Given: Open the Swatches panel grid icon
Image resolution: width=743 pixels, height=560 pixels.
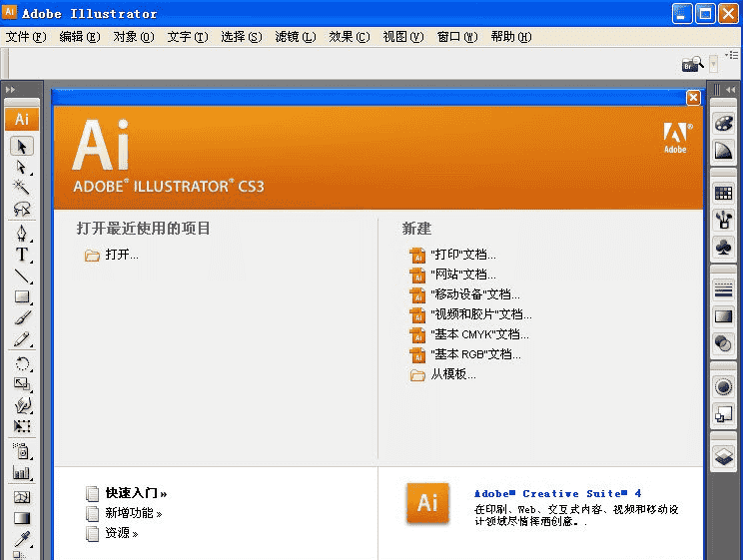Looking at the screenshot, I should (724, 193).
